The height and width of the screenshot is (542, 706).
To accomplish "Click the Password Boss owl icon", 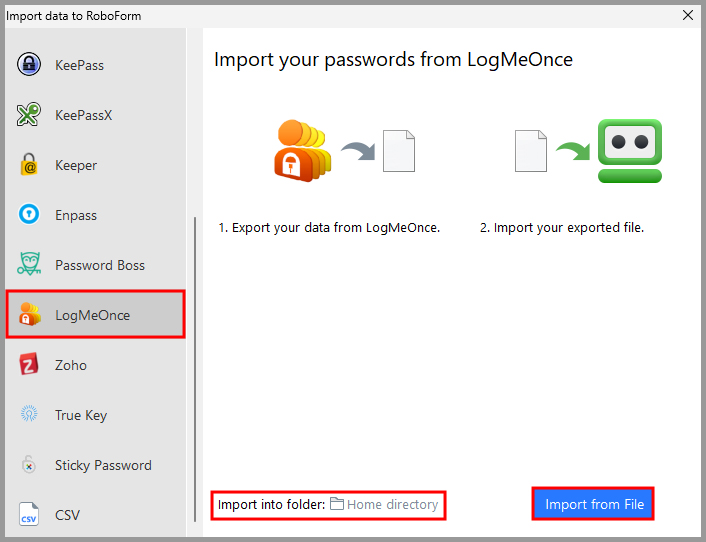I will 29,265.
